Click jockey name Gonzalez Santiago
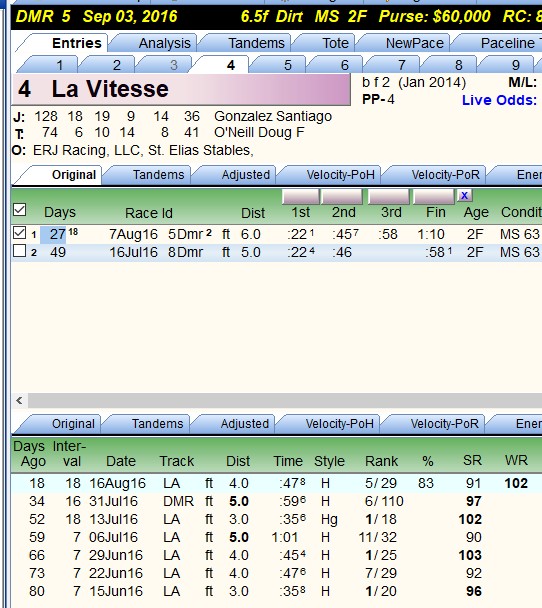Image resolution: width=542 pixels, height=608 pixels. click(273, 116)
